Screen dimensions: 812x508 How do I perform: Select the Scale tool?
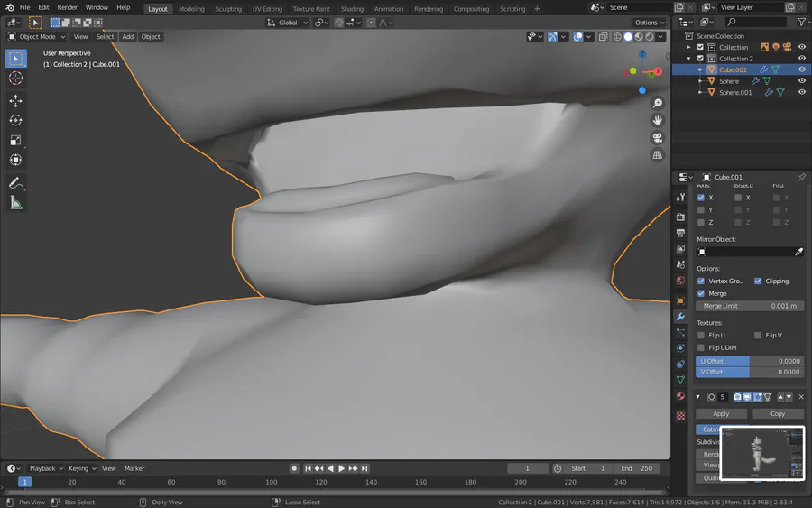coord(15,141)
